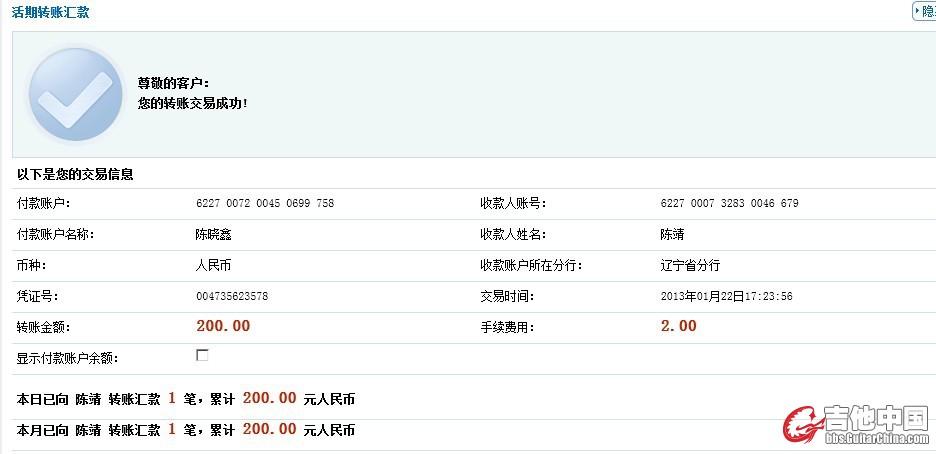This screenshot has height=454, width=936.
Task: Click the blue checkmark success icon
Action: click(76, 95)
